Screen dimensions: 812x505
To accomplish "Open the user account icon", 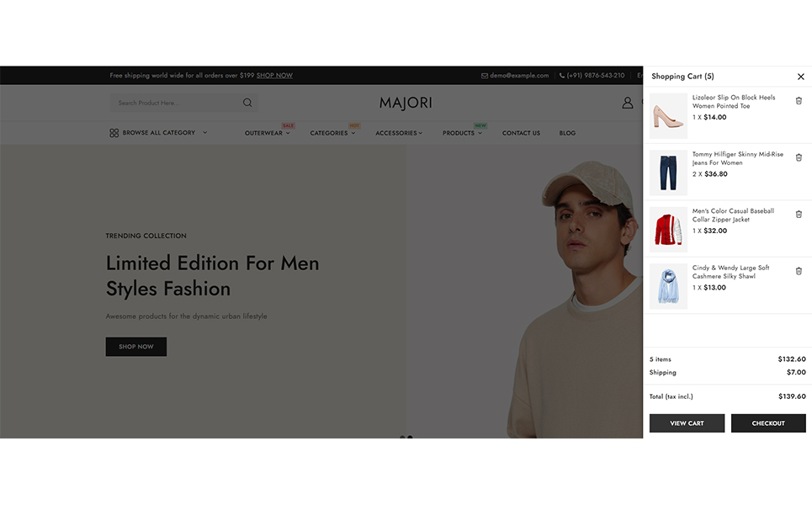I will tap(627, 103).
